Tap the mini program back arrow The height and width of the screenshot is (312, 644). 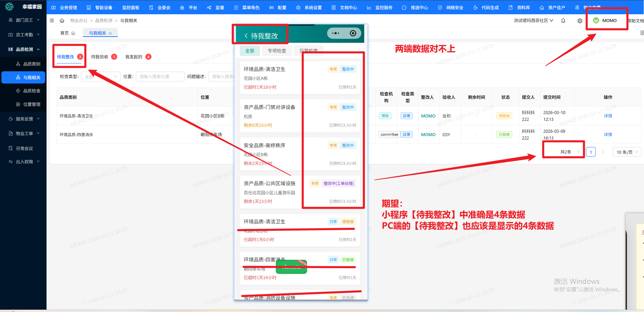[246, 36]
